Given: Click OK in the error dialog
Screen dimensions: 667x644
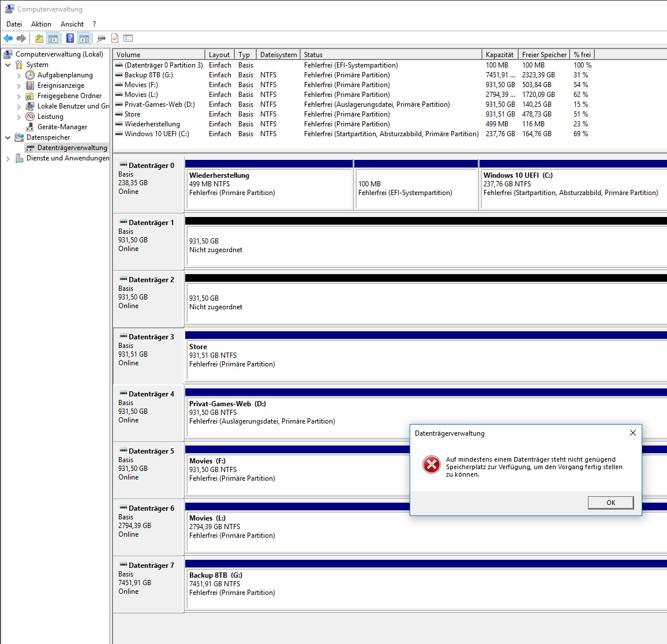Looking at the screenshot, I should (x=610, y=503).
